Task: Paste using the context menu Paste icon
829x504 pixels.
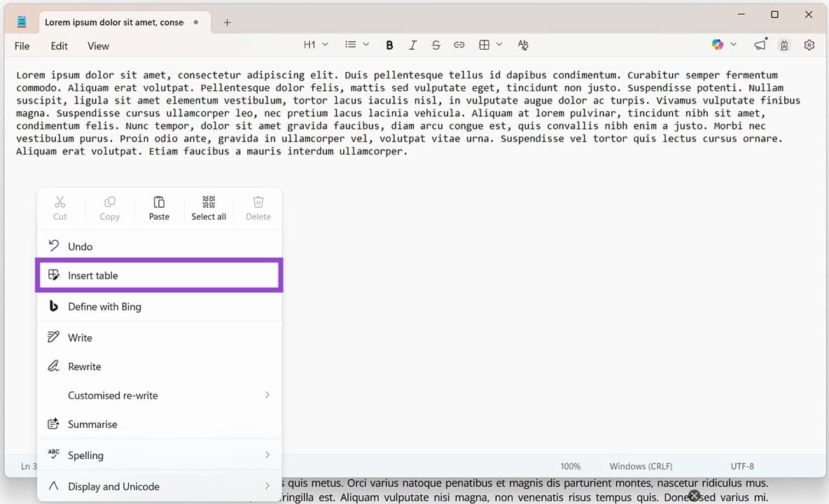Action: pos(159,207)
